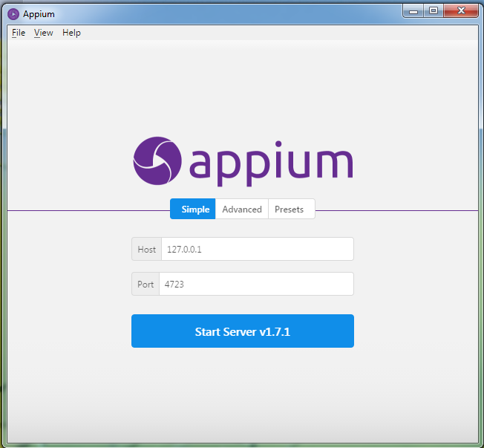Image resolution: width=484 pixels, height=448 pixels.
Task: Switch to the Advanced tab
Action: [242, 210]
